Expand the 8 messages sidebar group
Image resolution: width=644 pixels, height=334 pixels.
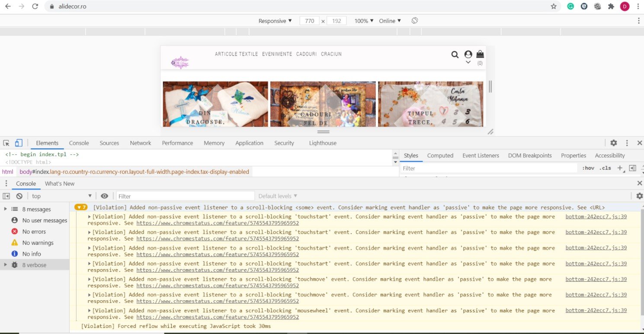click(x=6, y=209)
